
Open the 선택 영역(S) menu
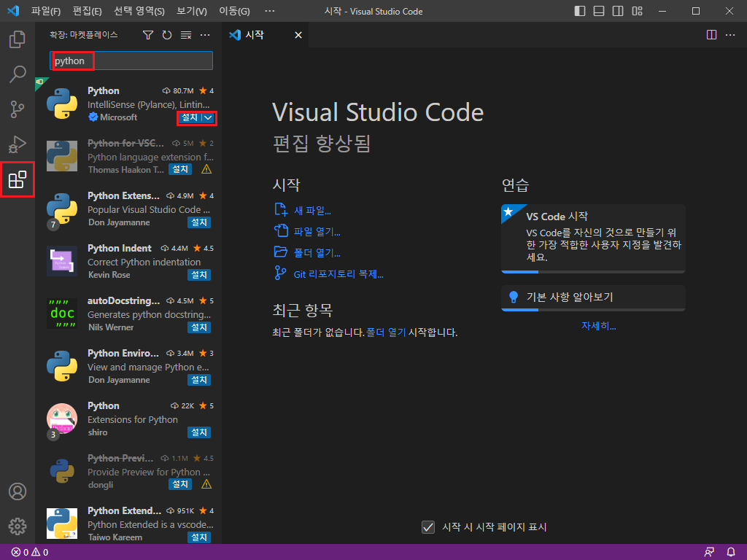pos(139,11)
